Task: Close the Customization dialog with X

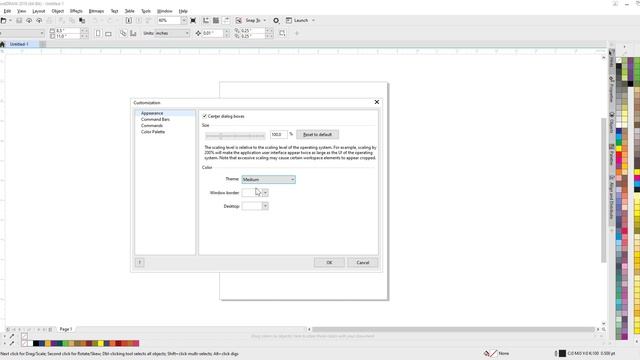Action: click(377, 102)
